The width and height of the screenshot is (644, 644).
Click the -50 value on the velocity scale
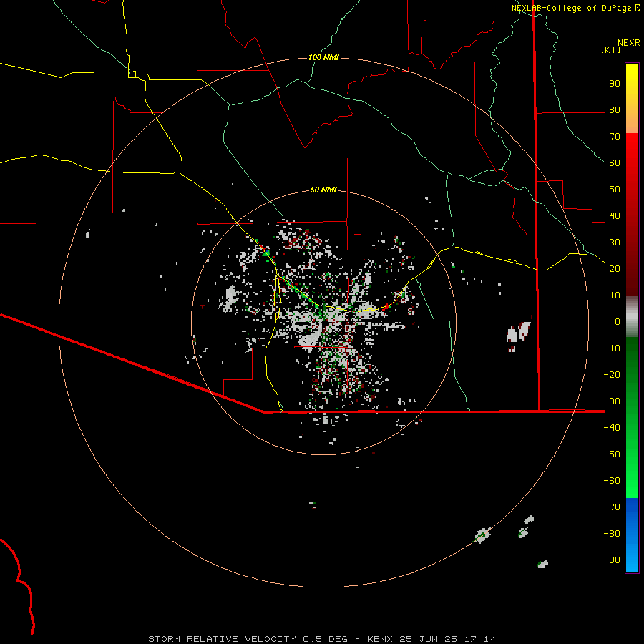click(x=612, y=454)
